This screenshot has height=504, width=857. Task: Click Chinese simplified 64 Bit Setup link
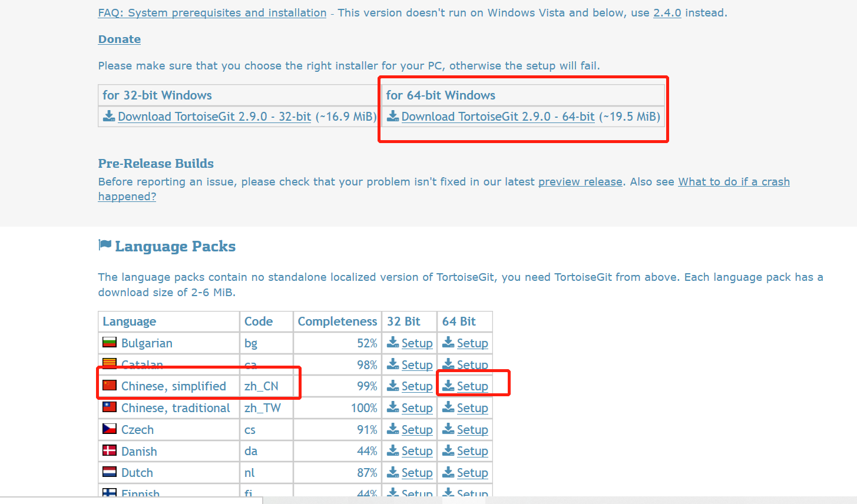[x=472, y=386]
